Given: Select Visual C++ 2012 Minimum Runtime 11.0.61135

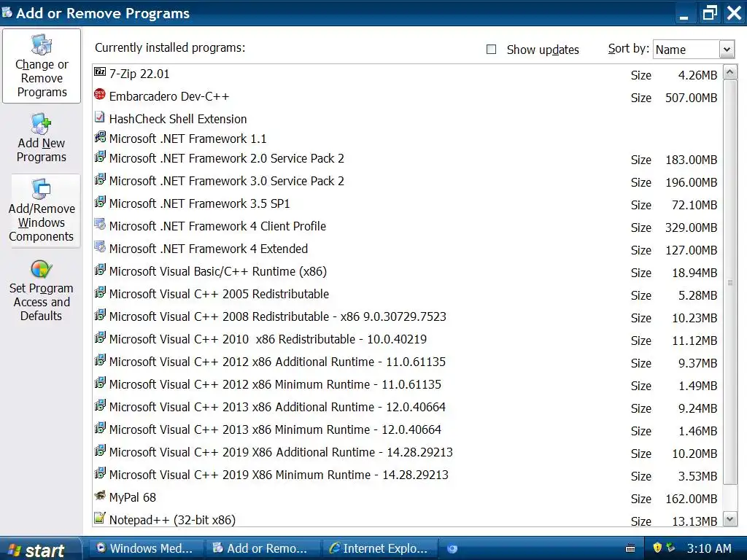Looking at the screenshot, I should coord(275,384).
